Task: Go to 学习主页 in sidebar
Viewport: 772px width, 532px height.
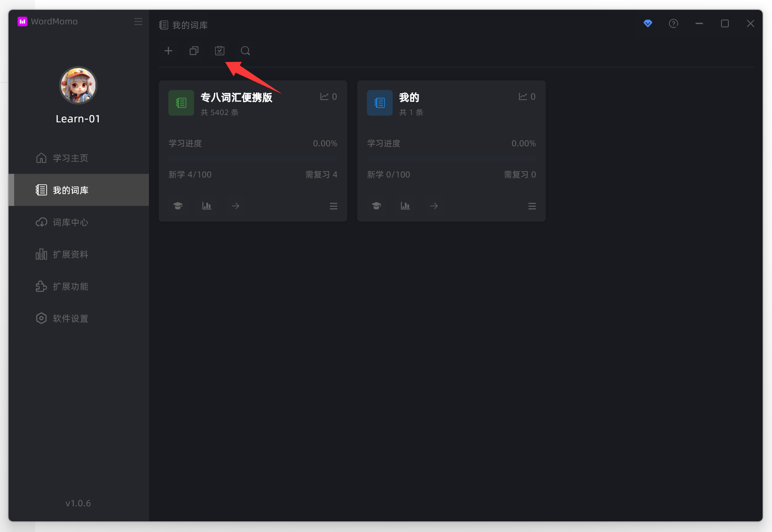Action: tap(70, 158)
